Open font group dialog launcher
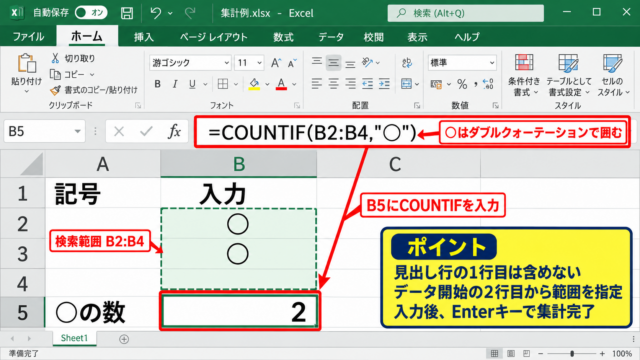 tap(297, 106)
